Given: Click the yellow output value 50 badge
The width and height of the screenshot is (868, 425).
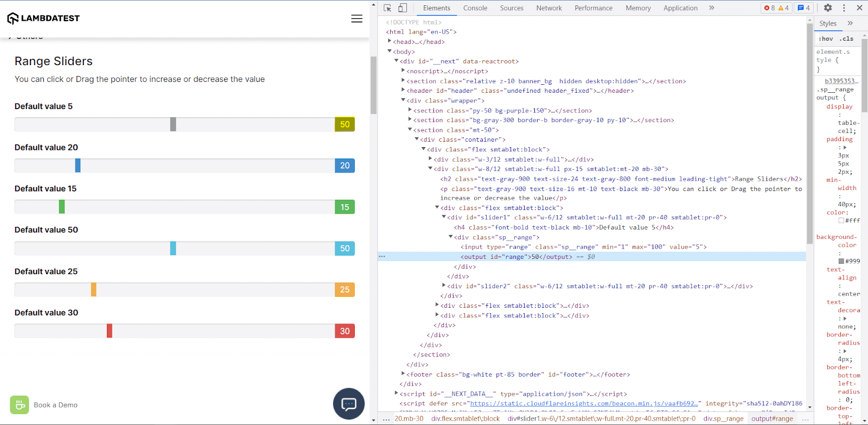Looking at the screenshot, I should (344, 124).
